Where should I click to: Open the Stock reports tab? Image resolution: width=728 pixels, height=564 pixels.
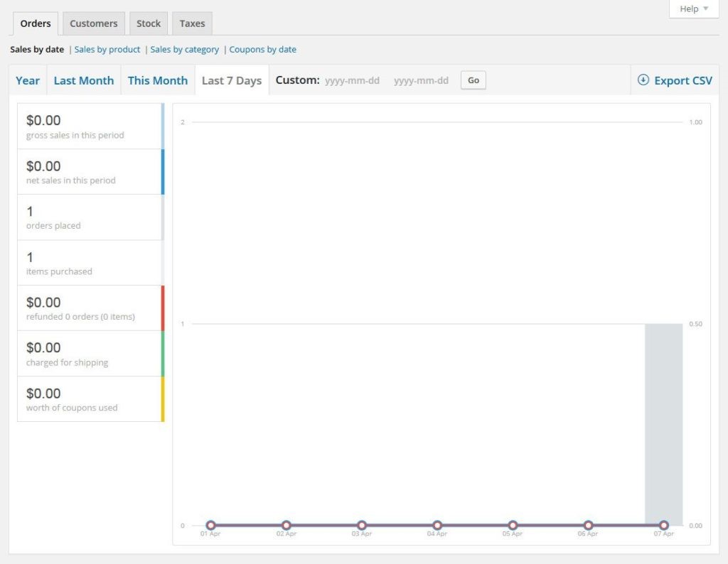(x=149, y=23)
